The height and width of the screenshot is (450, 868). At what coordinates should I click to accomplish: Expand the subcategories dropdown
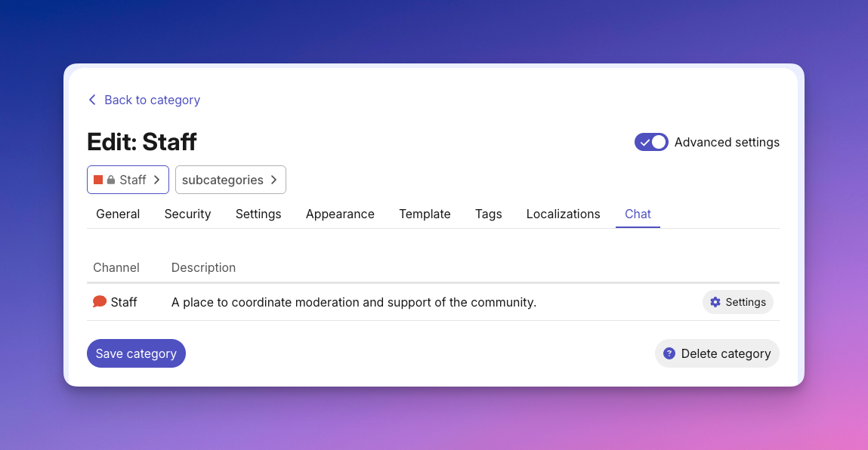coord(230,180)
